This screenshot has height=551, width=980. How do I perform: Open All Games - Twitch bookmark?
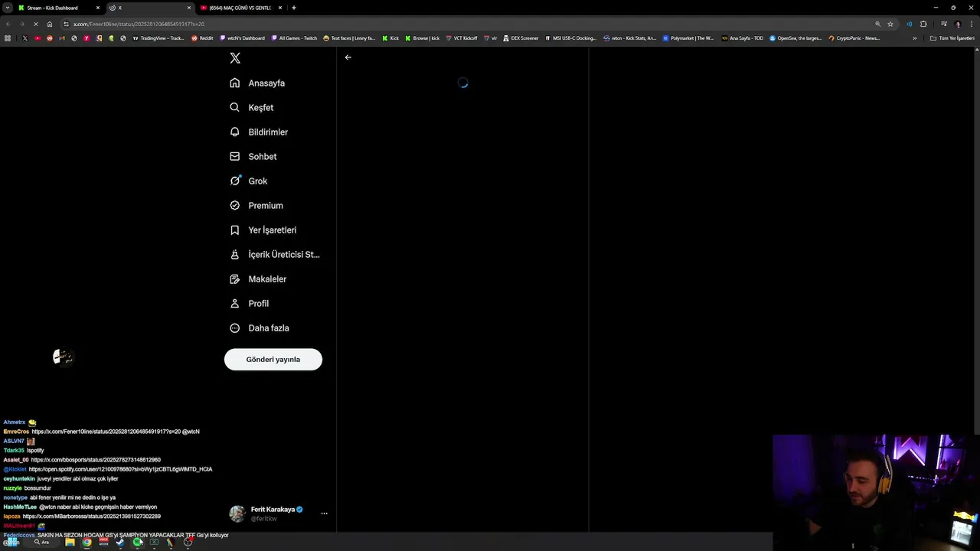click(294, 38)
